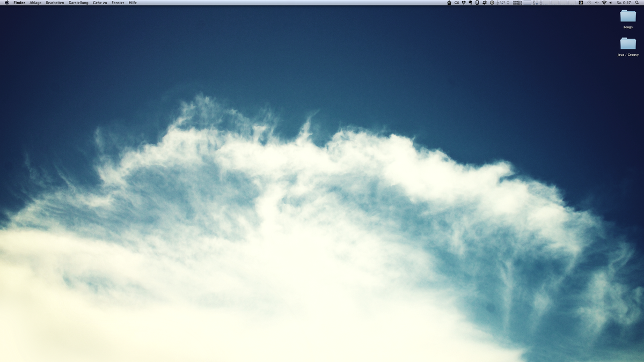Click the volume speaker icon

click(611, 3)
